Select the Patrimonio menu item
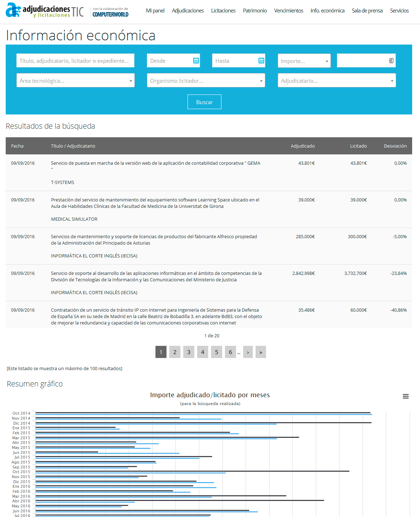Viewport: 420px width, 517px height. (255, 11)
